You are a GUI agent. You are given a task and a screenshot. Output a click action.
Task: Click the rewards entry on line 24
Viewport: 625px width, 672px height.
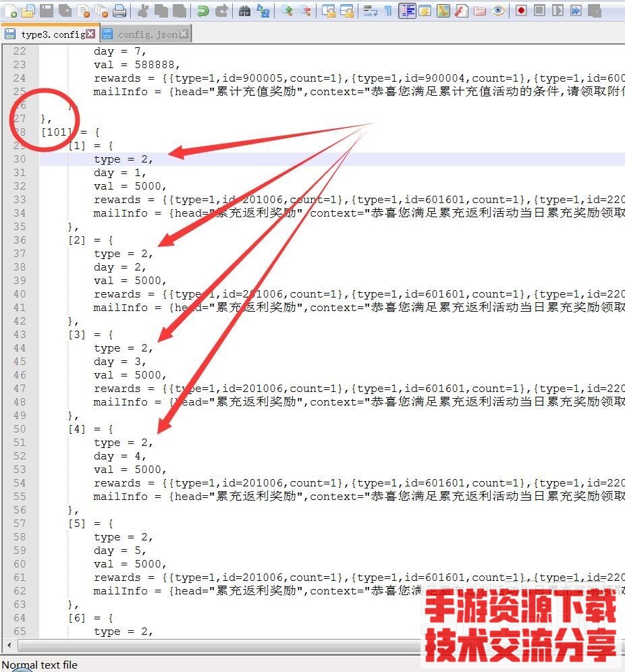359,78
